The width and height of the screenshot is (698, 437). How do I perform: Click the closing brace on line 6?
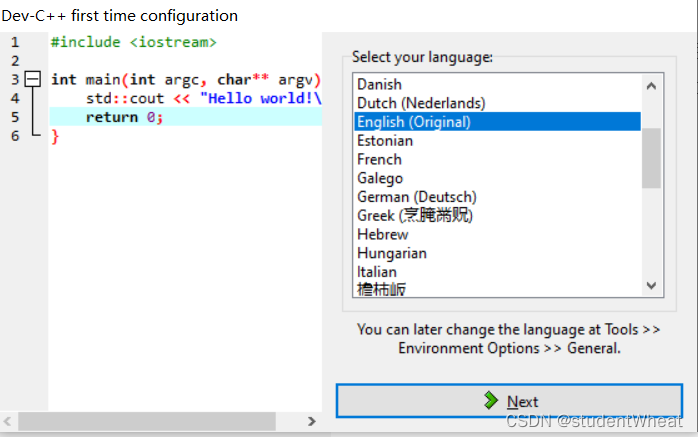[x=55, y=136]
